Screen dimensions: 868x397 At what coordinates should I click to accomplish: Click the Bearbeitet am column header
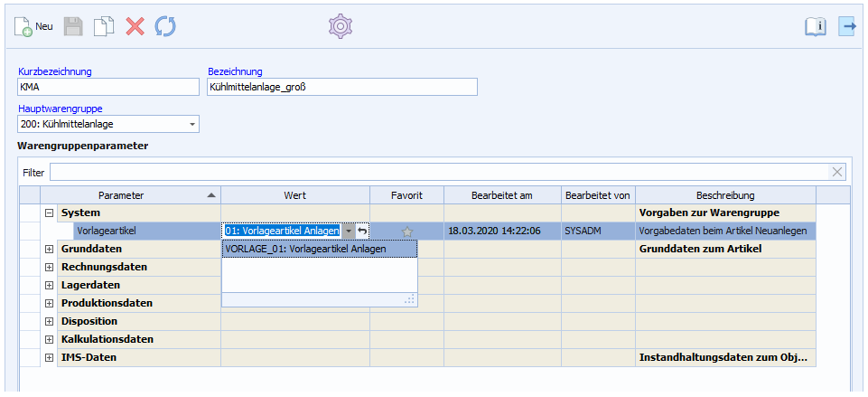(x=502, y=195)
